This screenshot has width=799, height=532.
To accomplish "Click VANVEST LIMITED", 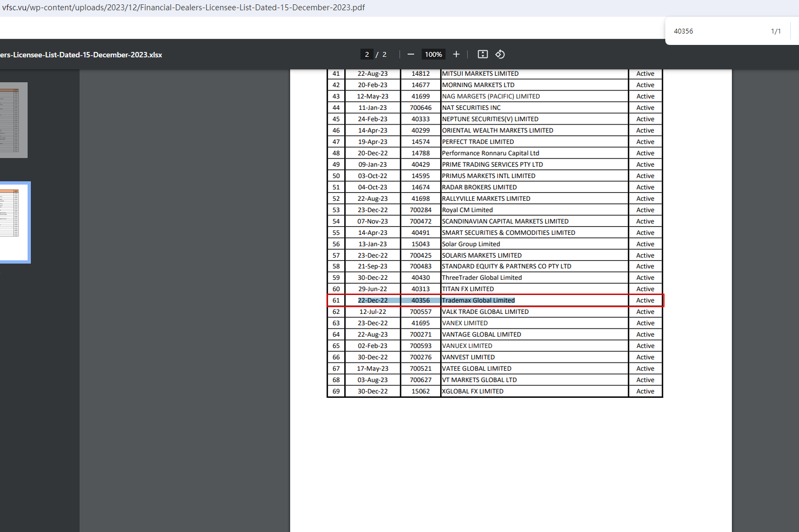I will coord(468,357).
